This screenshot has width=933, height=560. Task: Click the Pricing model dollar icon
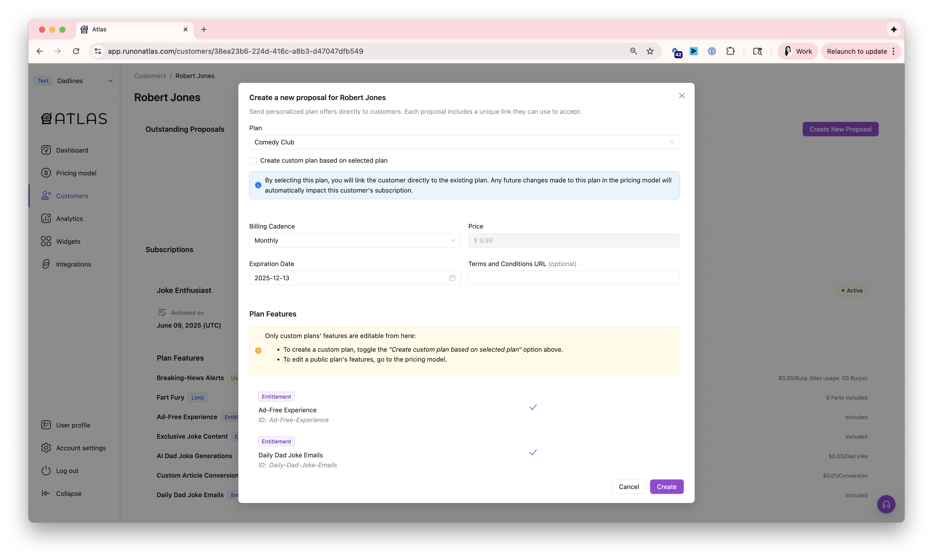tap(46, 173)
